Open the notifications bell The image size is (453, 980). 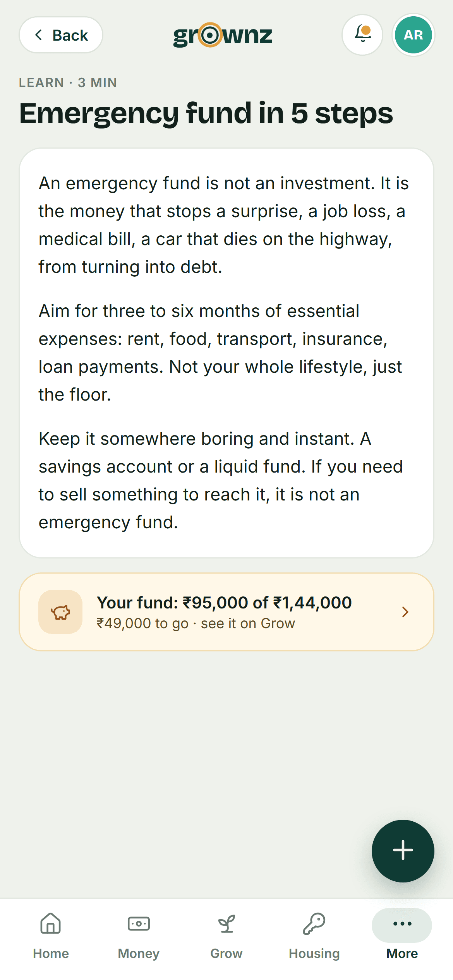click(362, 35)
